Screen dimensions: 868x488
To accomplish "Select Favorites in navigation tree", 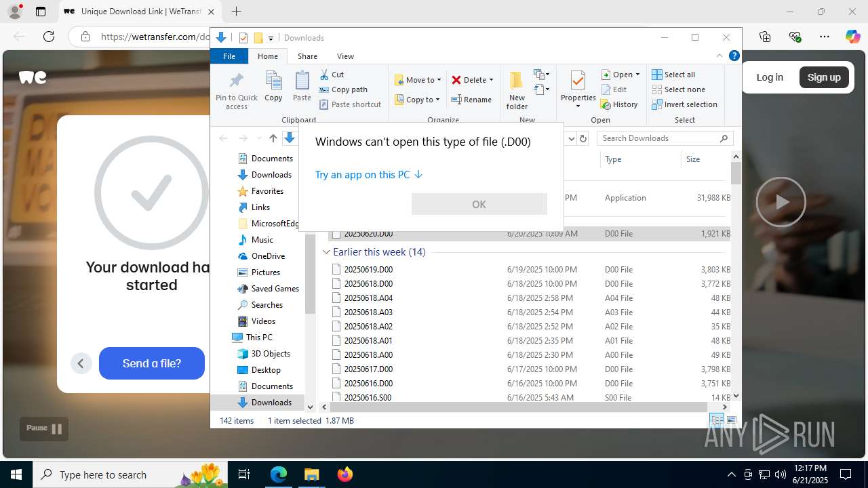I will (267, 191).
